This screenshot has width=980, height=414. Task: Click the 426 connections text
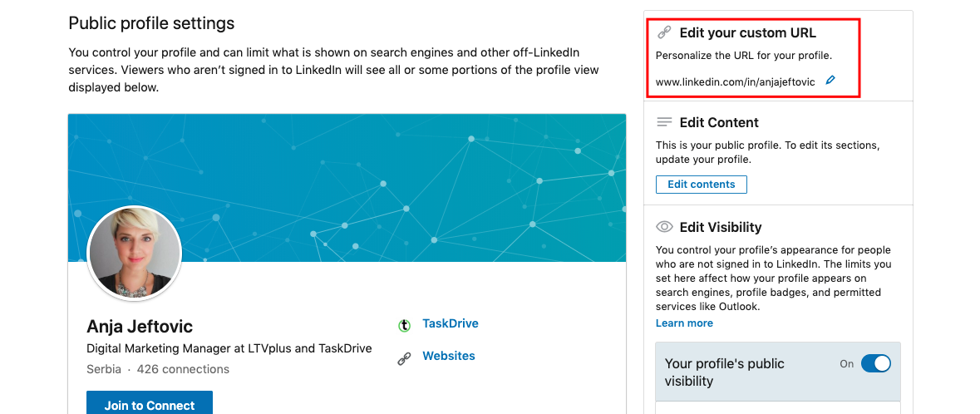click(x=183, y=369)
